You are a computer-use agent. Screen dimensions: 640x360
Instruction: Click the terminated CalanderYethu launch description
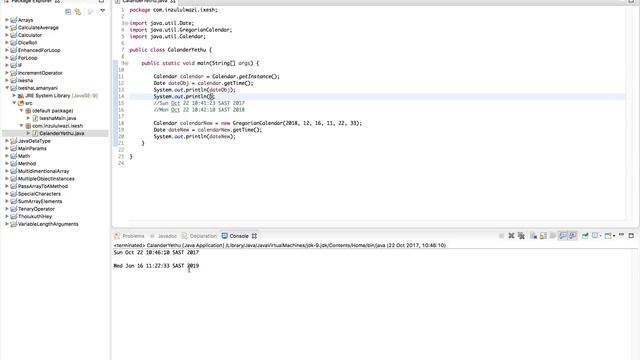click(280, 245)
